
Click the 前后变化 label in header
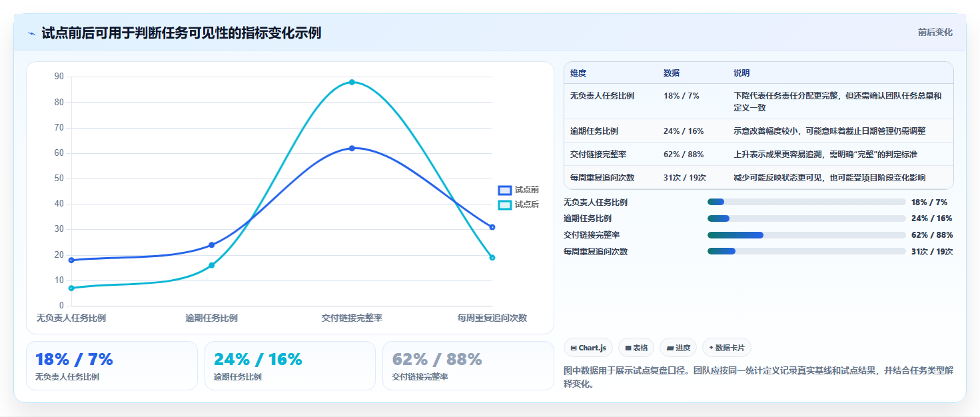coord(935,32)
